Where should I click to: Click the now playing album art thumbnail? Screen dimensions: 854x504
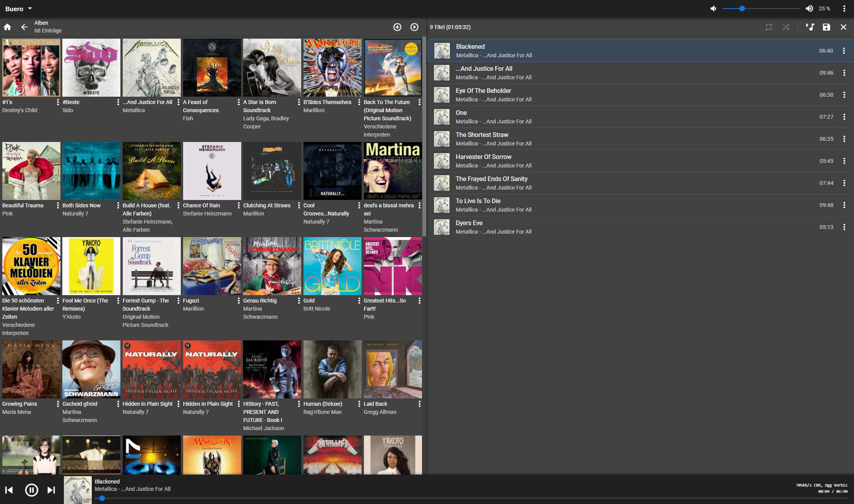[x=78, y=490]
